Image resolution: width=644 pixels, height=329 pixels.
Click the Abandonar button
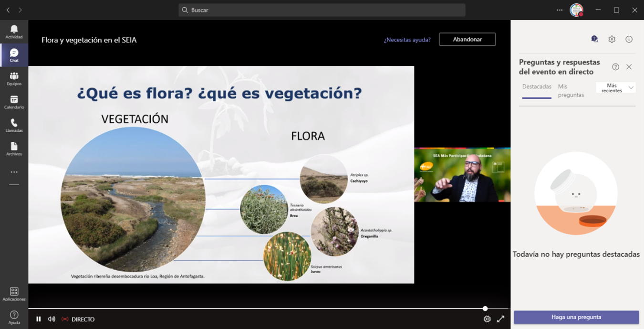pyautogui.click(x=467, y=39)
